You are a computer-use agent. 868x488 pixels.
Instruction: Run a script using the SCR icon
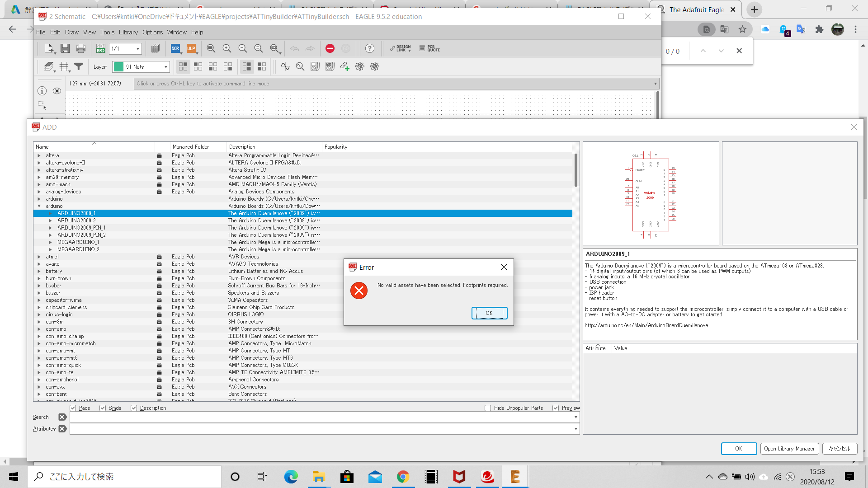[x=175, y=48]
